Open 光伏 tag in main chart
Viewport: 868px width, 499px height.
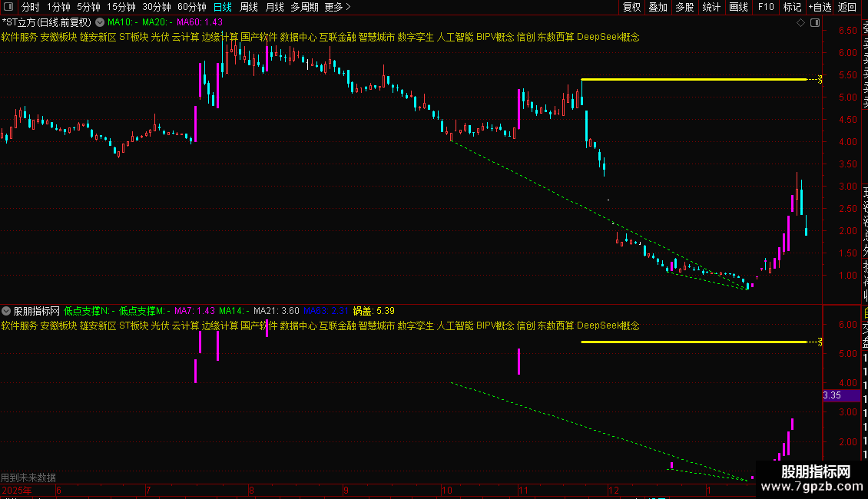(x=160, y=37)
